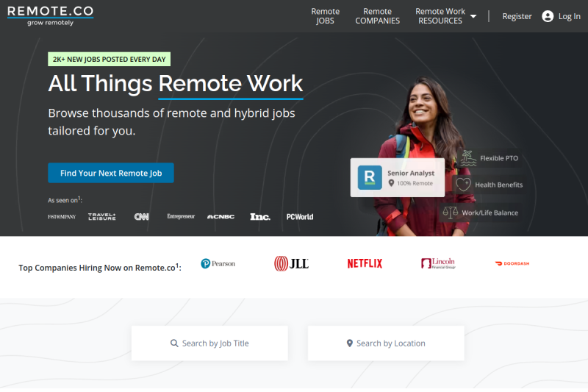Viewport: 588px width, 392px height.
Task: Click the CNBC logo
Action: [221, 217]
